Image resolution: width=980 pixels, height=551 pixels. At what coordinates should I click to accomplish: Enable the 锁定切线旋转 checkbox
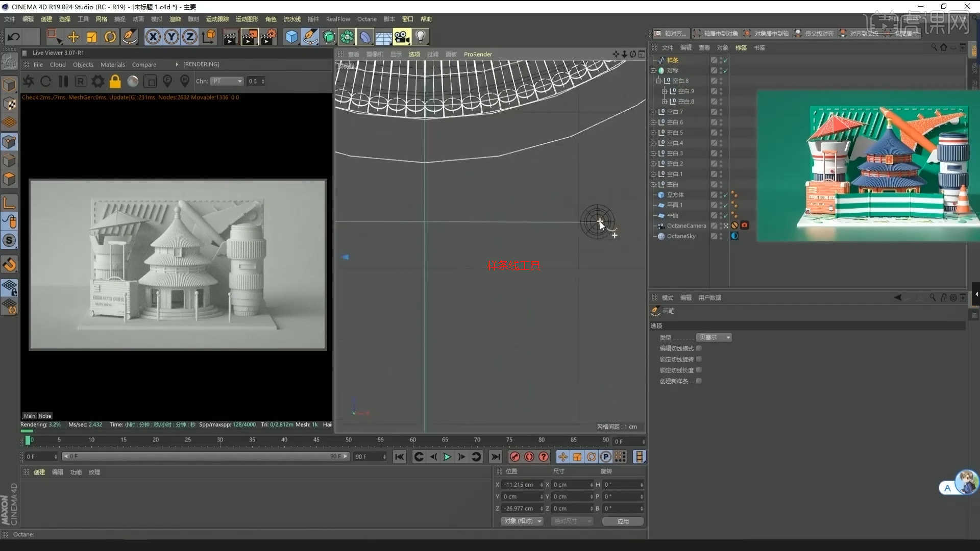[699, 359]
